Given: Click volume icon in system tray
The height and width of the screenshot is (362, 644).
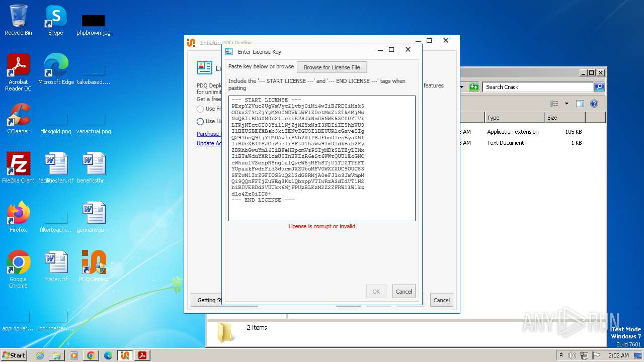Looking at the screenshot, I should [x=572, y=355].
